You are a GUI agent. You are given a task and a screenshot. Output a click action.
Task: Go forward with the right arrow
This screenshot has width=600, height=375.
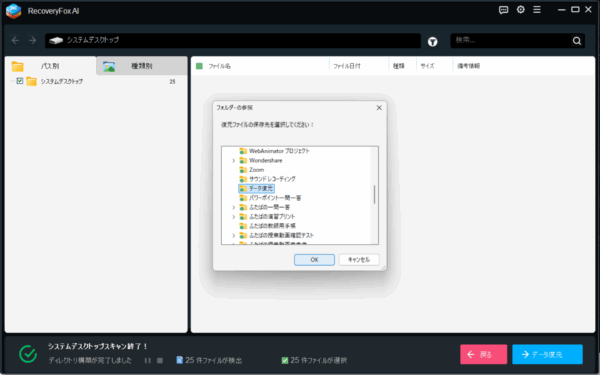point(33,40)
